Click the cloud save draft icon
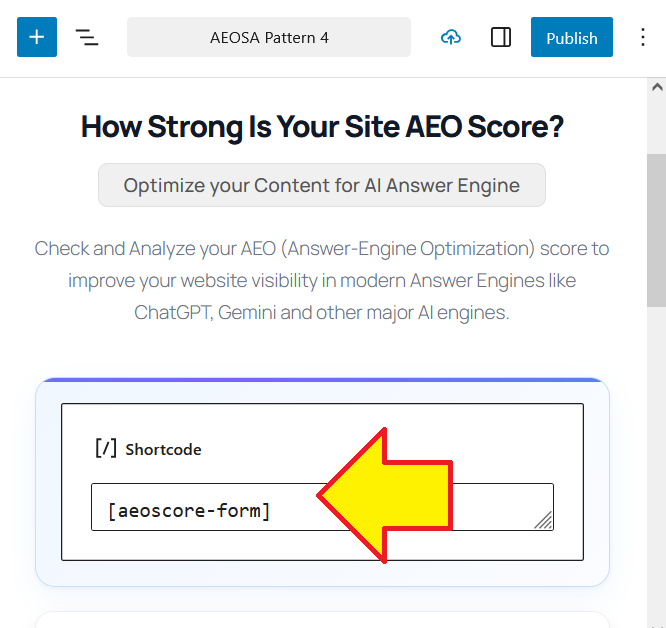 [x=451, y=38]
